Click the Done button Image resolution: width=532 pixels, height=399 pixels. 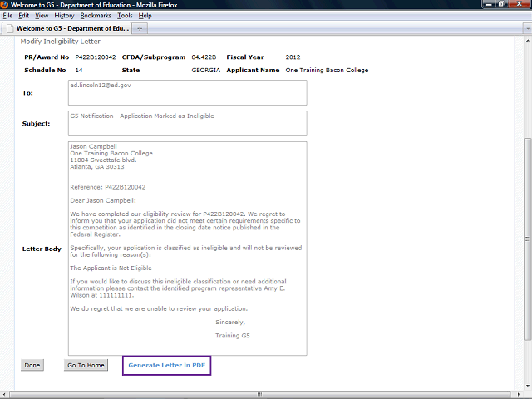[x=32, y=365]
